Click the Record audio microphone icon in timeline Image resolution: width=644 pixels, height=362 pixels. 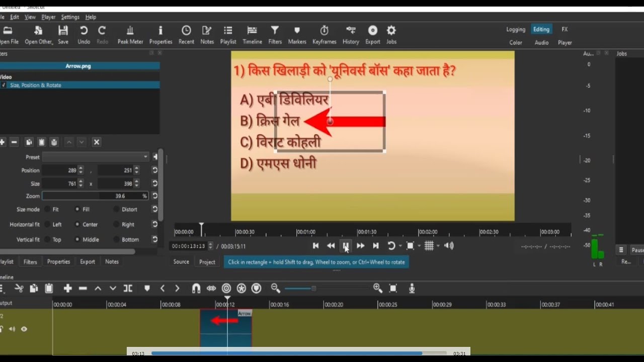pos(412,288)
